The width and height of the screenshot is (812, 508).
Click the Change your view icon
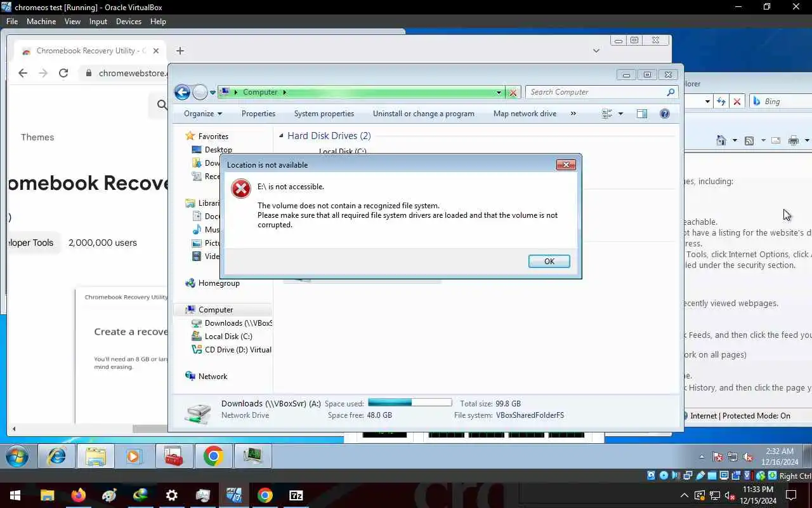coord(607,114)
